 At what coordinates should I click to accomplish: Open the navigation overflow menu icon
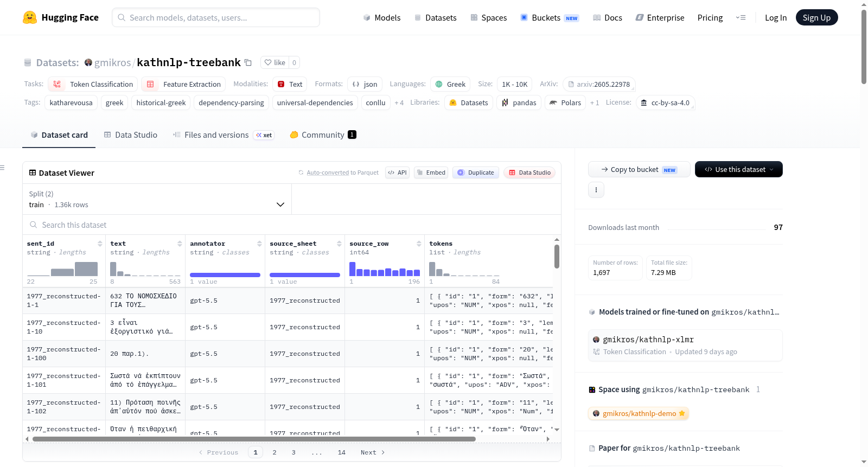coord(741,17)
